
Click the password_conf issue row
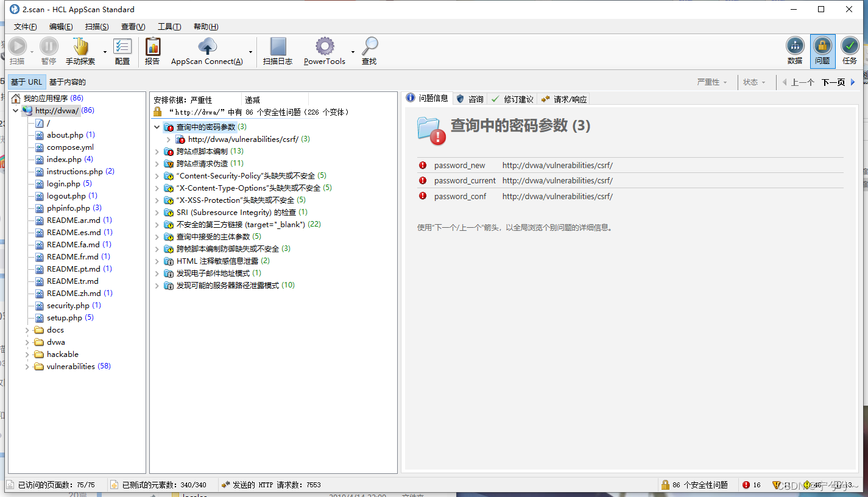(x=630, y=196)
